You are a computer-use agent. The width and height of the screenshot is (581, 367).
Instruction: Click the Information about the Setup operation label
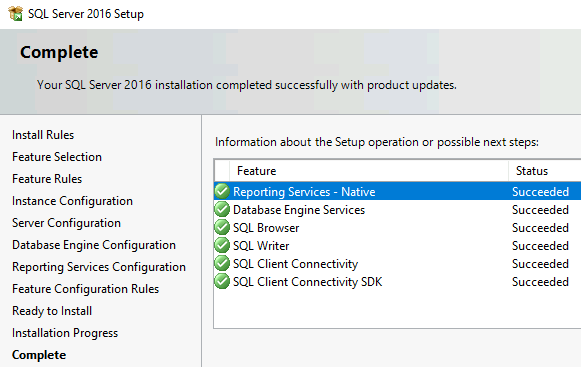coord(377,142)
